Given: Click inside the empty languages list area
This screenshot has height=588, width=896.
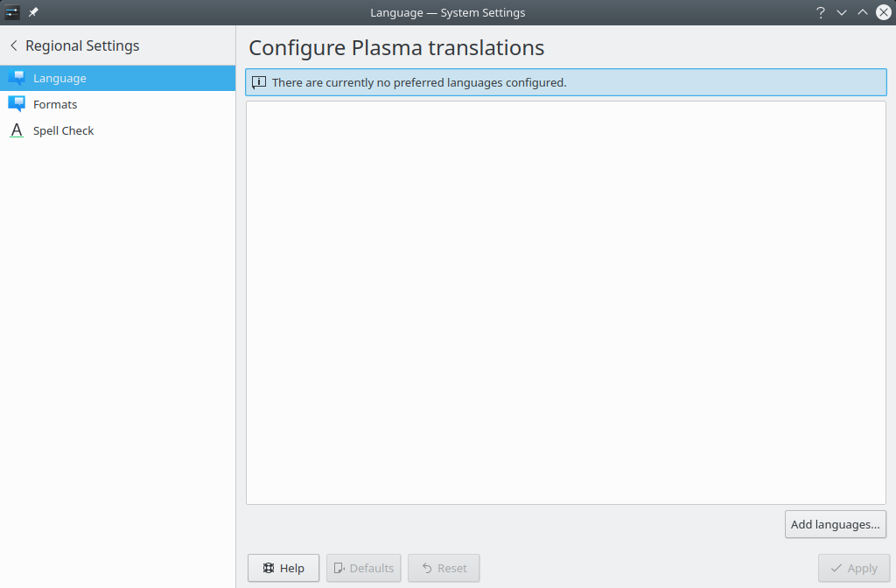Looking at the screenshot, I should coord(566,303).
